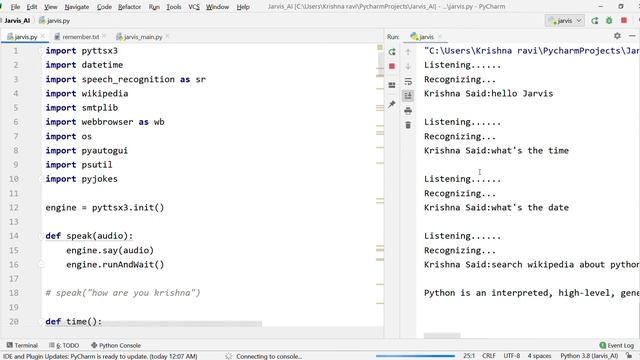Screen dimensions: 640x360
Task: Click the background task progress bar in status bar
Action: pos(415,356)
